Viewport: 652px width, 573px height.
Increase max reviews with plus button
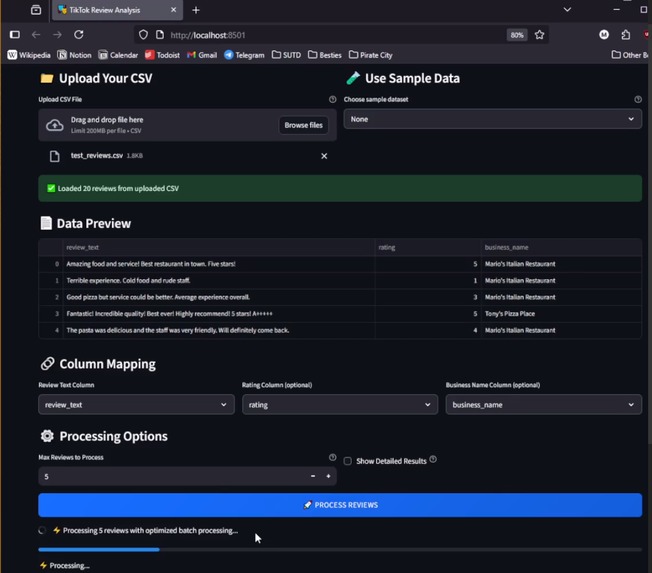pos(328,476)
